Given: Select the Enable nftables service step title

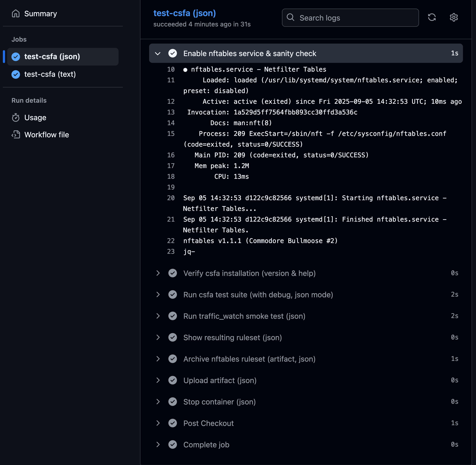Looking at the screenshot, I should [250, 54].
